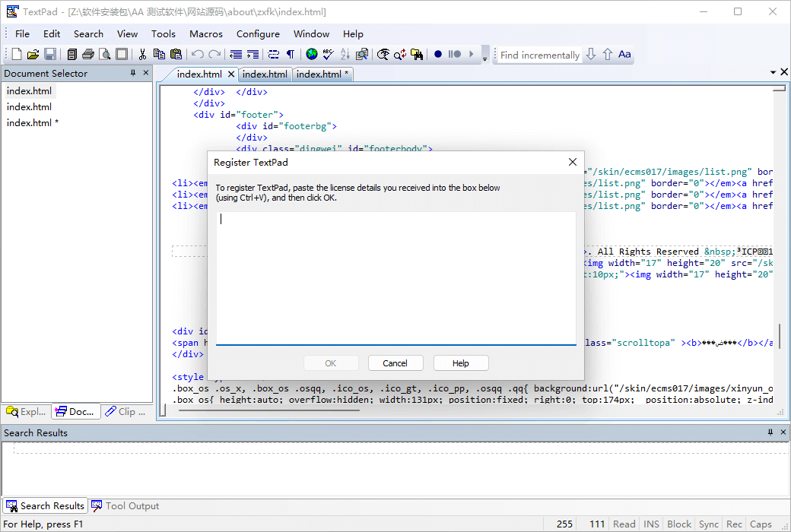791x532 pixels.
Task: Open the Macros menu
Action: (x=206, y=33)
